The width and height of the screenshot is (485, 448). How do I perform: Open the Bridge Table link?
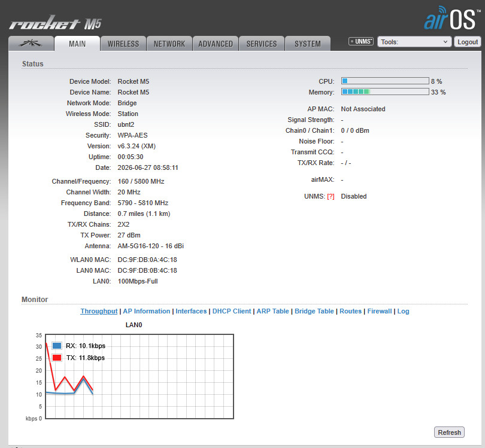[314, 311]
